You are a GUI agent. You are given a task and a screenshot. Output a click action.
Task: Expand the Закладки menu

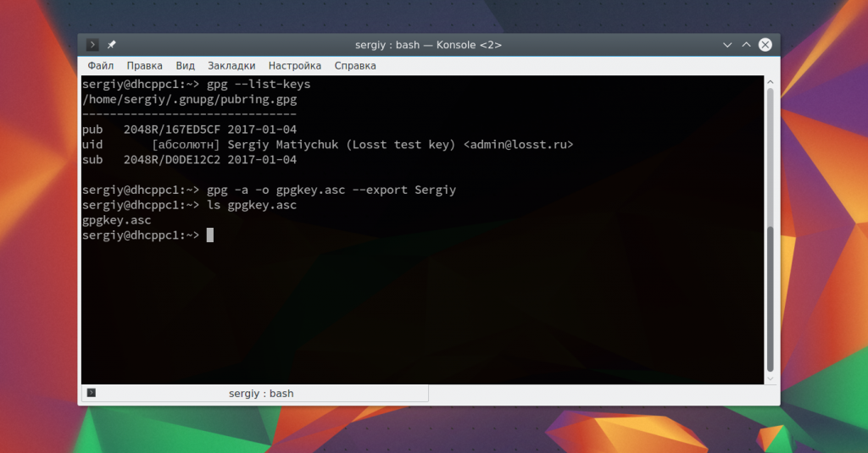pos(231,65)
